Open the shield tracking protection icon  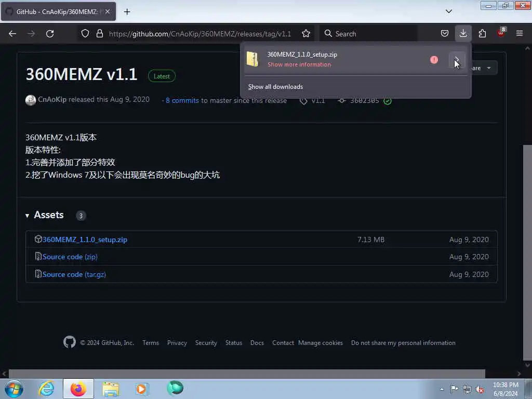pos(85,34)
